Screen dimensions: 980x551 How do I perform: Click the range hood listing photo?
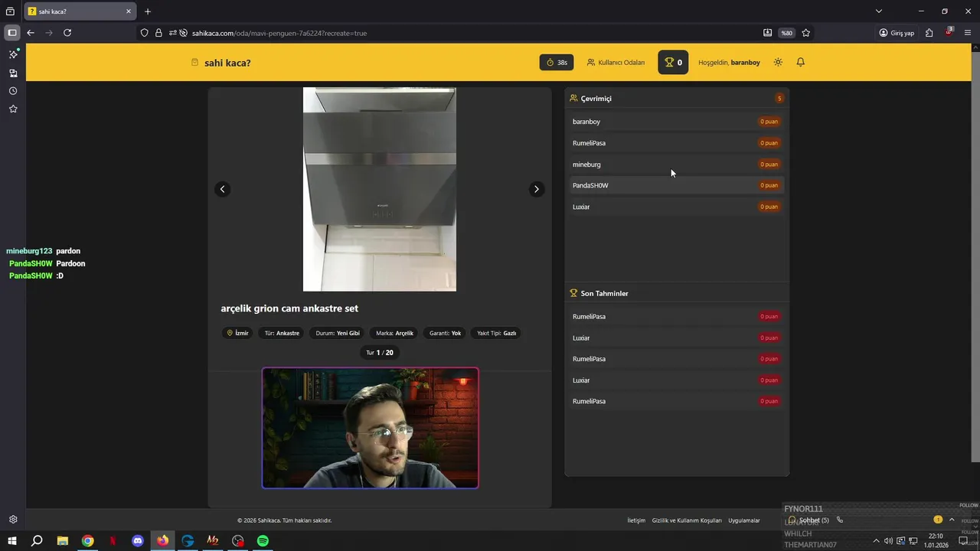tap(380, 189)
